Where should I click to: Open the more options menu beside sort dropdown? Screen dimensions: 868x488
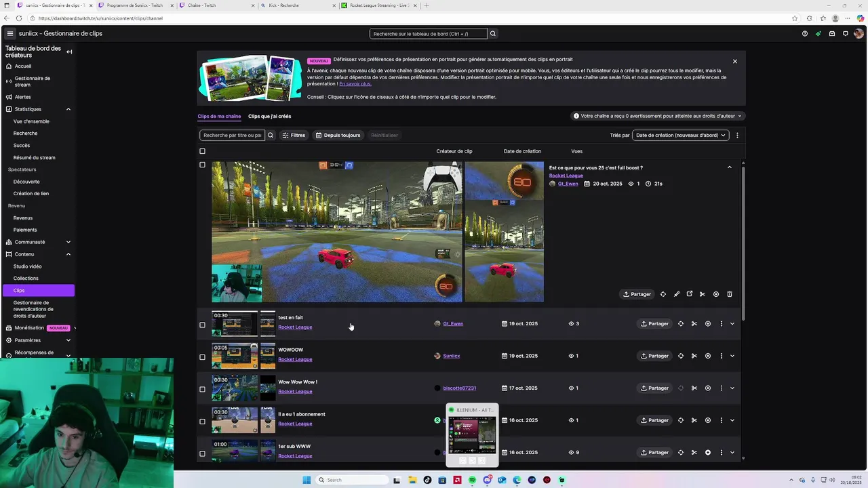pos(737,135)
